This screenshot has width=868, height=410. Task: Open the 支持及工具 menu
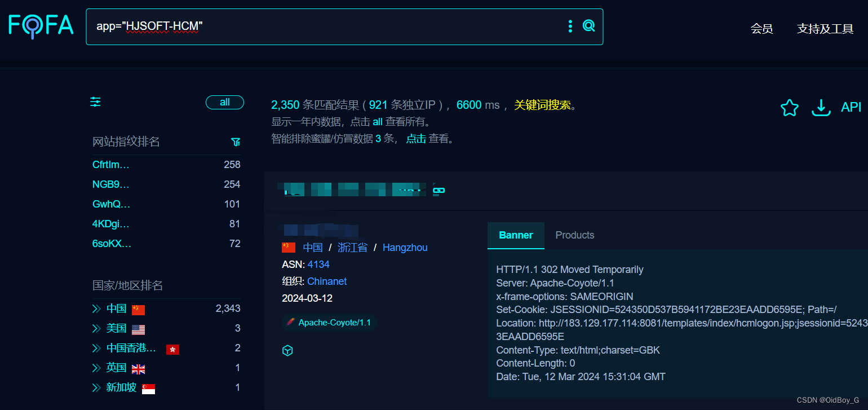click(x=825, y=29)
